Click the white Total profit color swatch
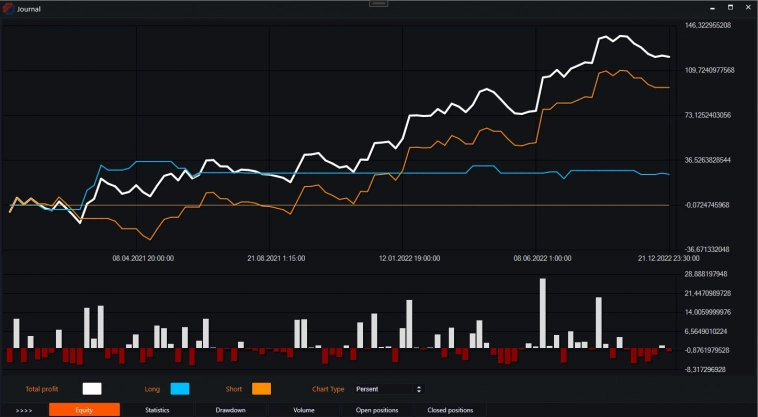The width and height of the screenshot is (758, 417). [x=92, y=388]
